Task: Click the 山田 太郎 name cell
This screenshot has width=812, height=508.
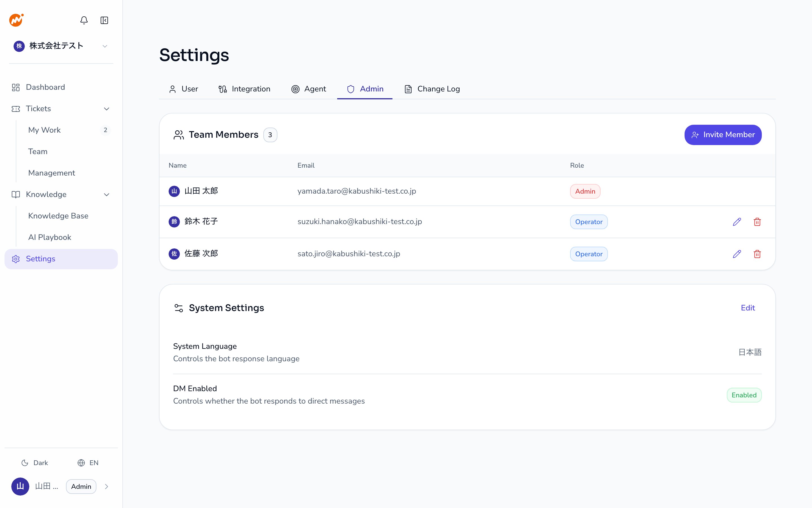Action: (x=201, y=191)
